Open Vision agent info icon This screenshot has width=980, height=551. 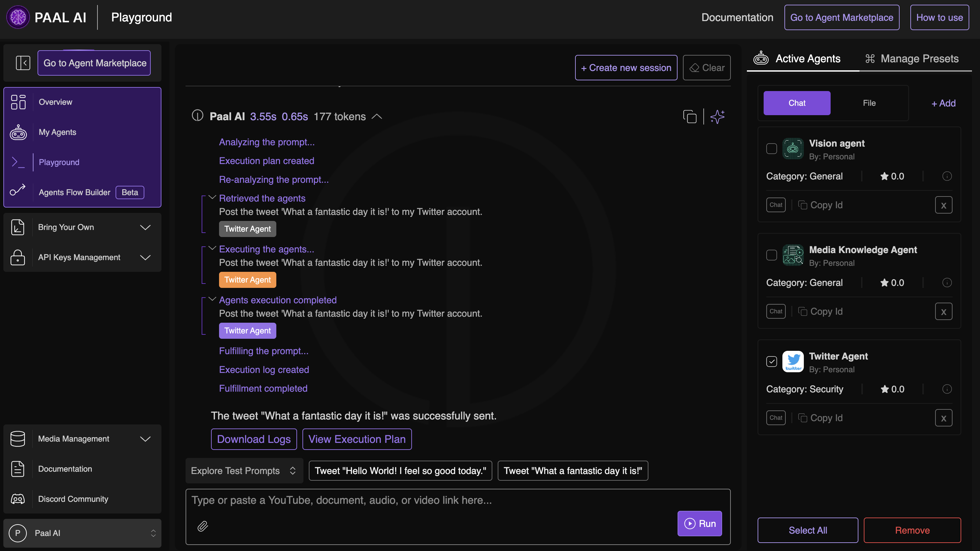947,176
